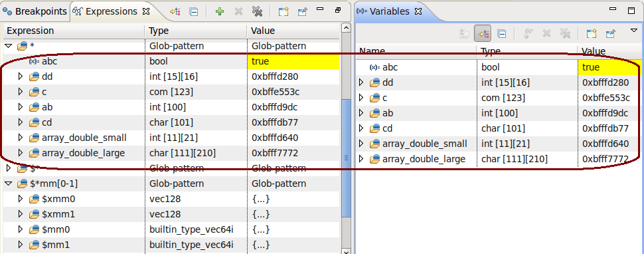Expand array_double_large in Expressions view
644x254 pixels.
(21, 154)
